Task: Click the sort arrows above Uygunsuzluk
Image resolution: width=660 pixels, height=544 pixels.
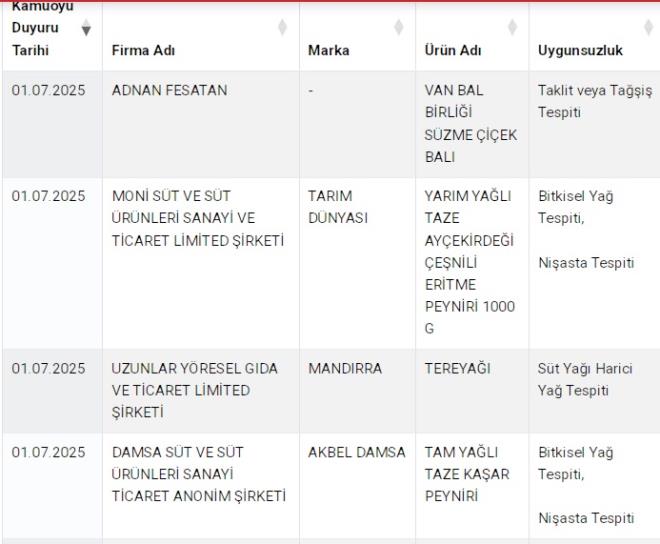Action: (648, 26)
